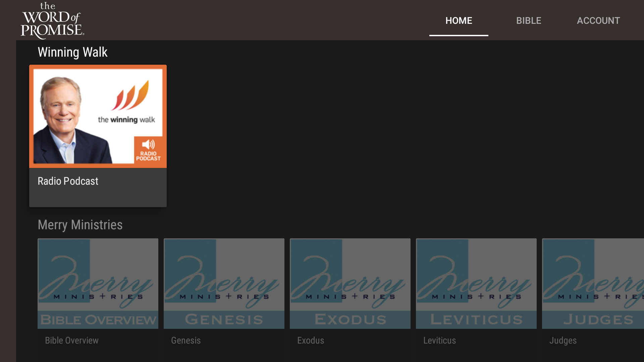Open the Judges Merry Ministries thumbnail
The image size is (644, 362).
click(x=593, y=283)
